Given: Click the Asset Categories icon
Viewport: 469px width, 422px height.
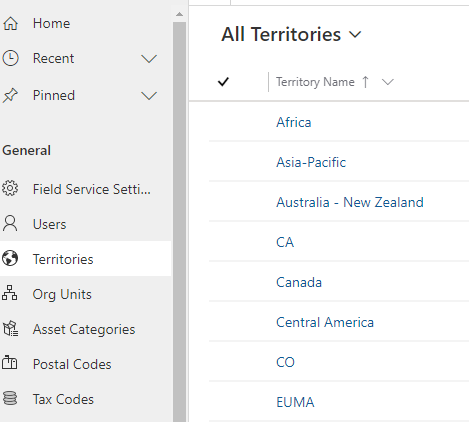Looking at the screenshot, I should (10, 329).
